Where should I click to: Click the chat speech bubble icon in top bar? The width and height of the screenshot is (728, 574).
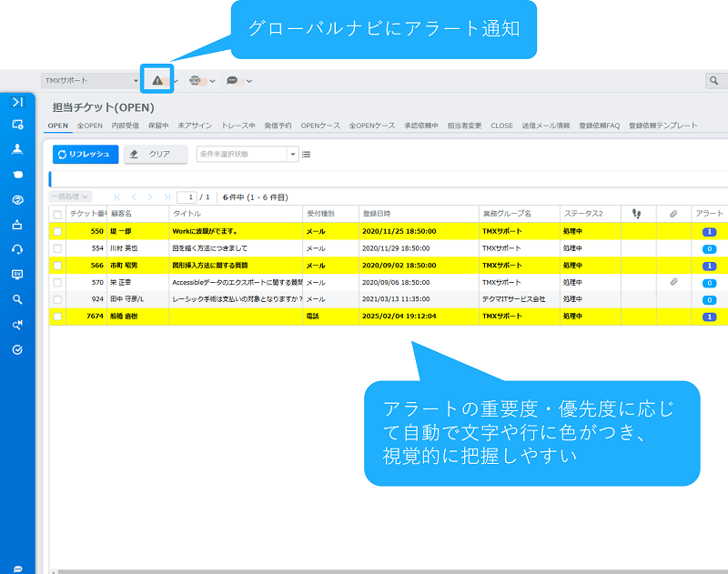coord(233,81)
